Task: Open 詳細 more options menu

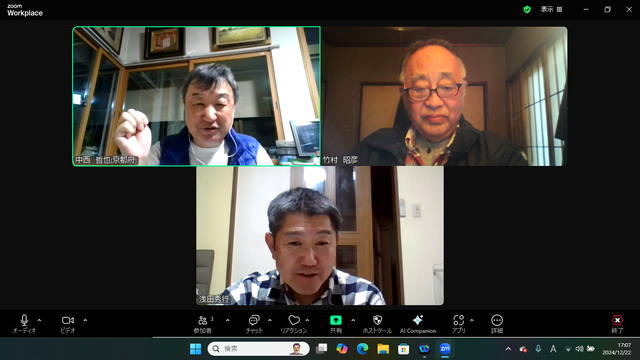Action: [497, 324]
